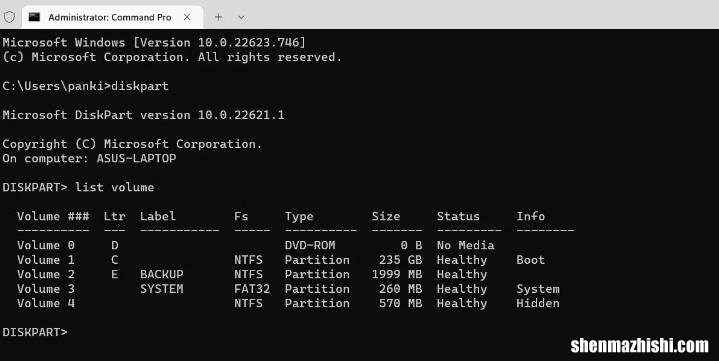Click the System info value of Volume 3
This screenshot has height=361, width=719.
[x=538, y=289]
